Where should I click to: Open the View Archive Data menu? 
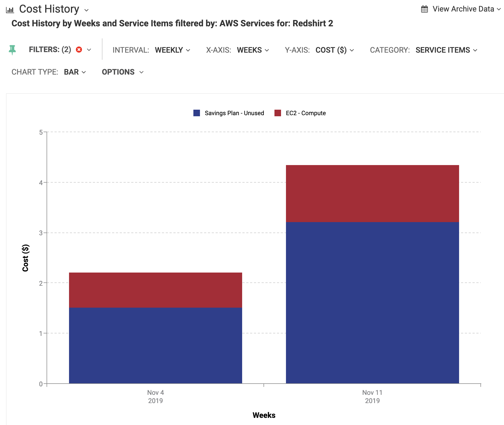click(464, 8)
